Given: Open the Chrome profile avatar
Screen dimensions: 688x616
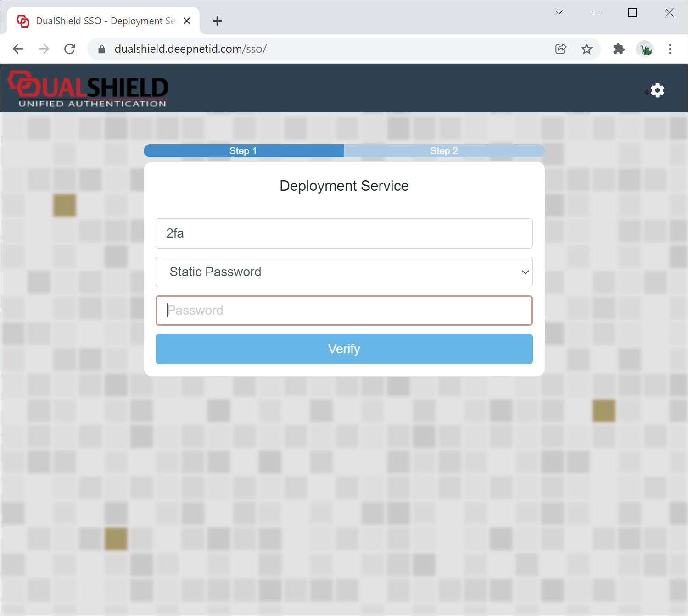Looking at the screenshot, I should tap(645, 49).
